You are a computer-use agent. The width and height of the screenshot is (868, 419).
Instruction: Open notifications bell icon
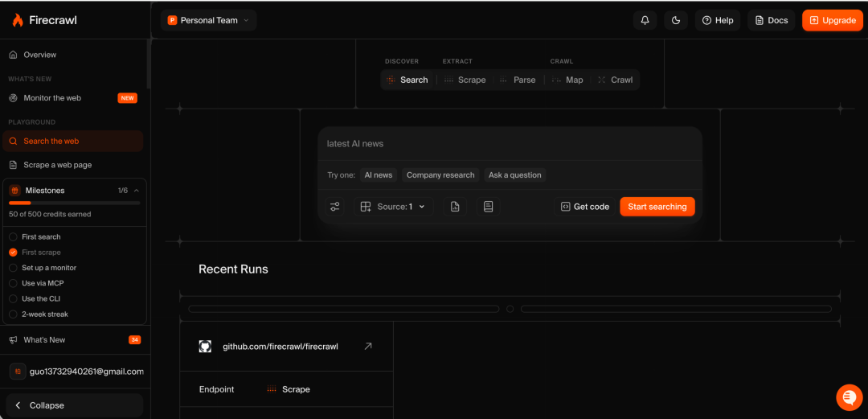[x=645, y=20]
